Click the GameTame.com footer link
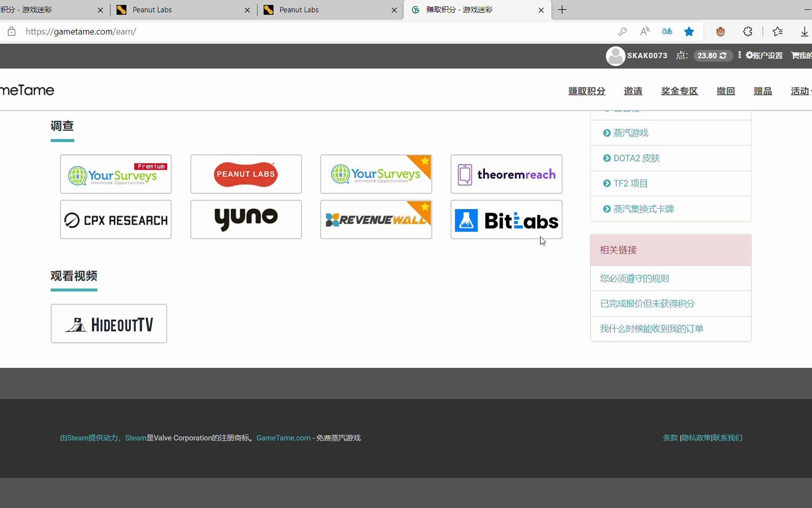The width and height of the screenshot is (812, 508). click(x=283, y=438)
